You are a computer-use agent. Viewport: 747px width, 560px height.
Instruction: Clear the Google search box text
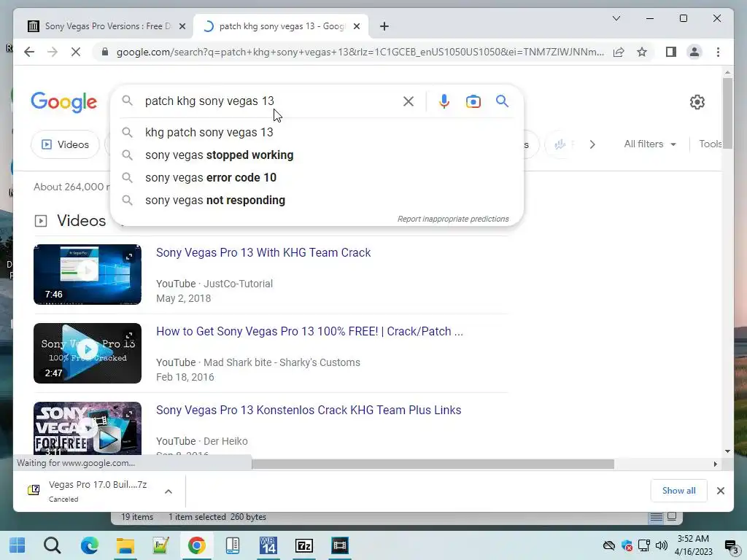tap(409, 101)
